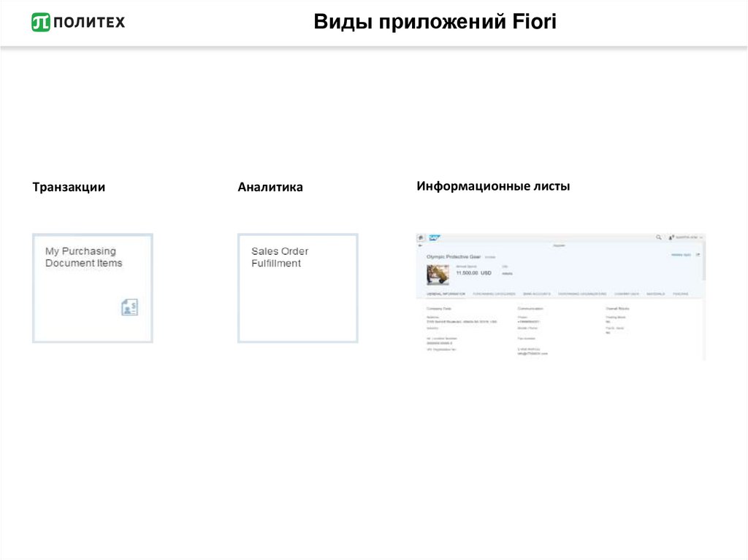Screen dimensions: 748x560
Task: Open My Purchasing Document Items tile
Action: click(x=92, y=288)
